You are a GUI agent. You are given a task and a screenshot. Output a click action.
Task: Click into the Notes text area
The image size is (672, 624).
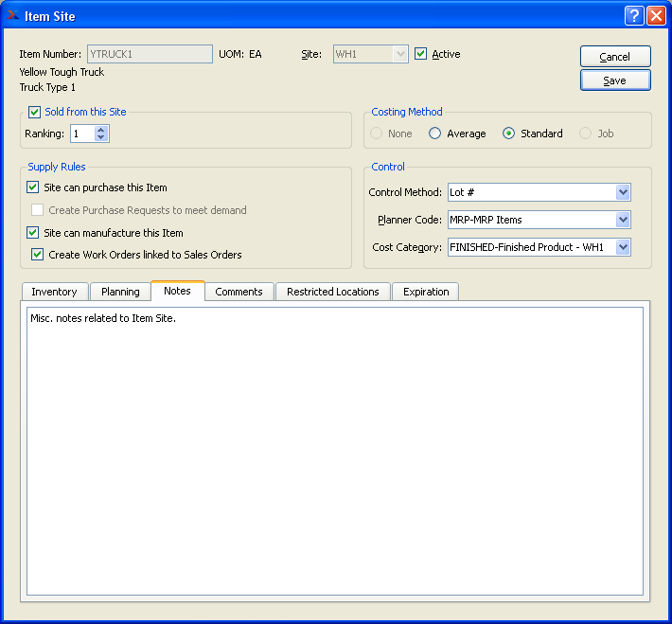click(x=335, y=451)
